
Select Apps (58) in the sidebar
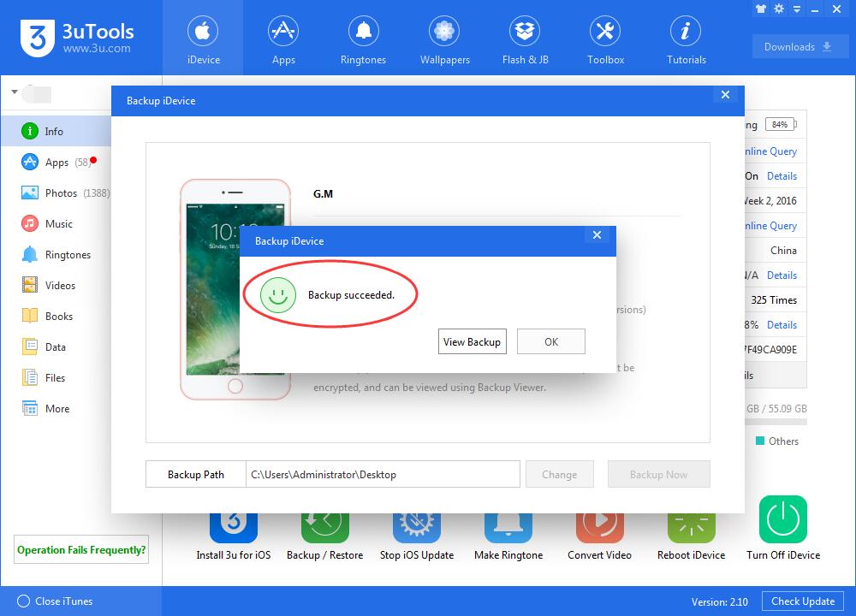coord(56,162)
